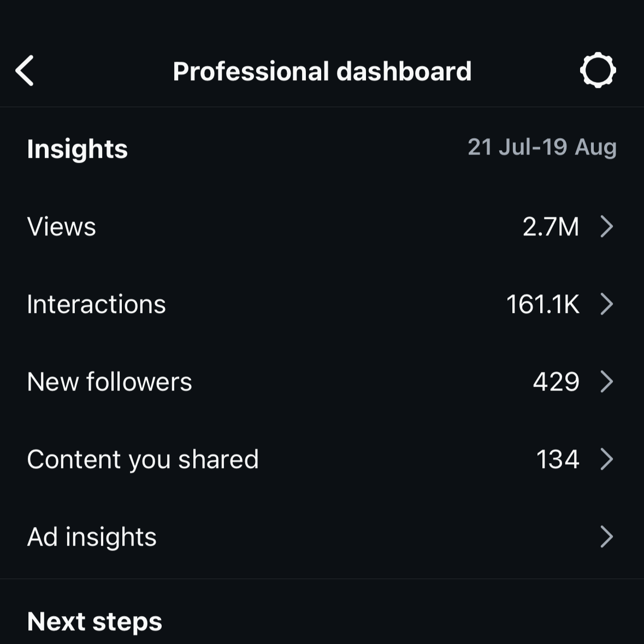
Task: Tap the Professional dashboard title
Action: [322, 72]
